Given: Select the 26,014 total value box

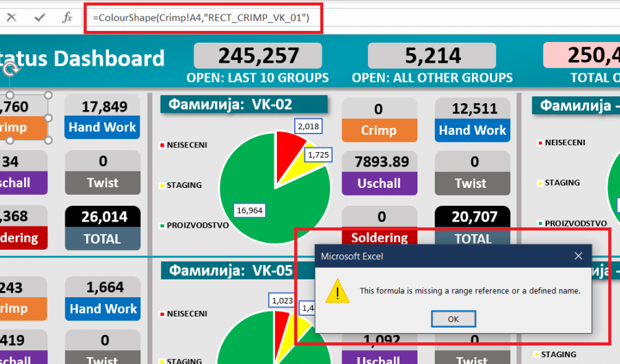Looking at the screenshot, I should 103,217.
